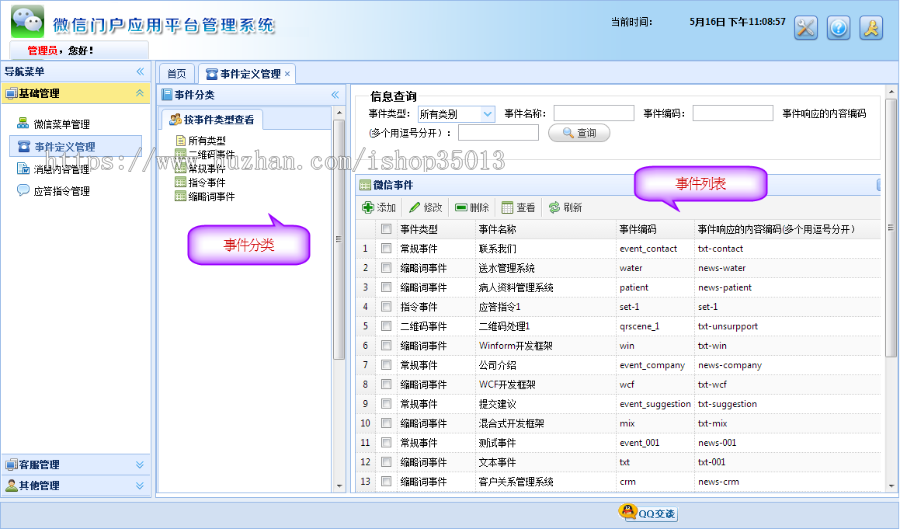Check the row for 联系我们
Screen dimensions: 900x529
pos(386,248)
